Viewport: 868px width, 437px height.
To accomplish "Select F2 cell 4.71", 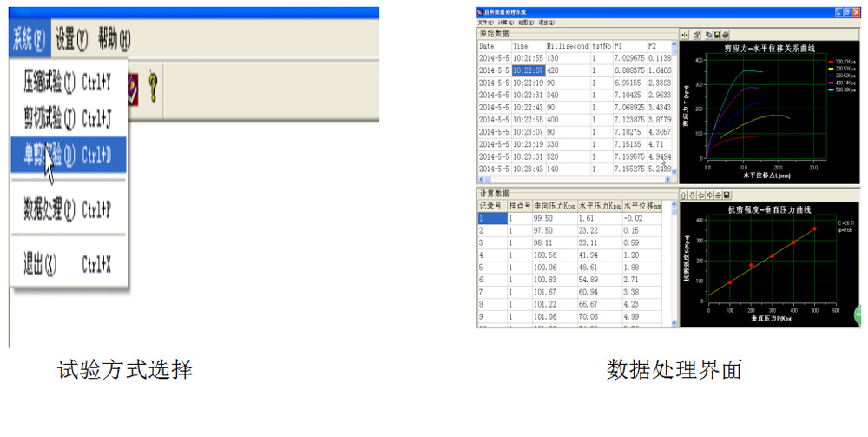I will tap(660, 144).
